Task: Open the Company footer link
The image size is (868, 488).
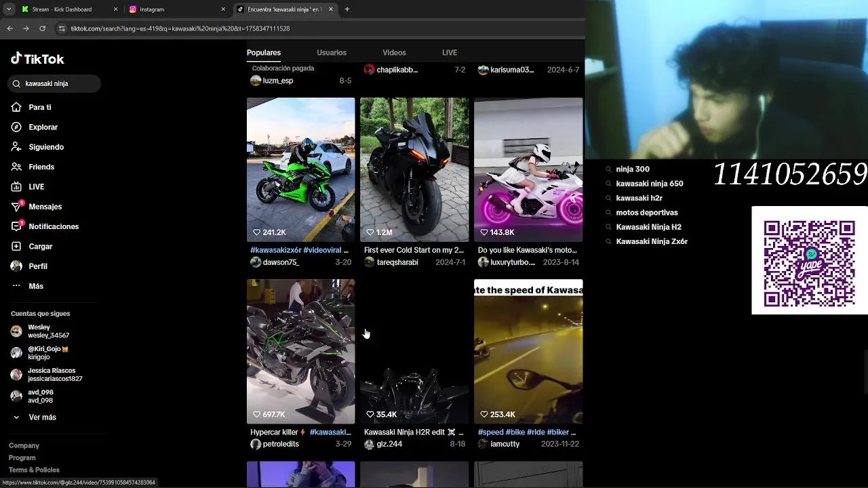Action: [24, 445]
